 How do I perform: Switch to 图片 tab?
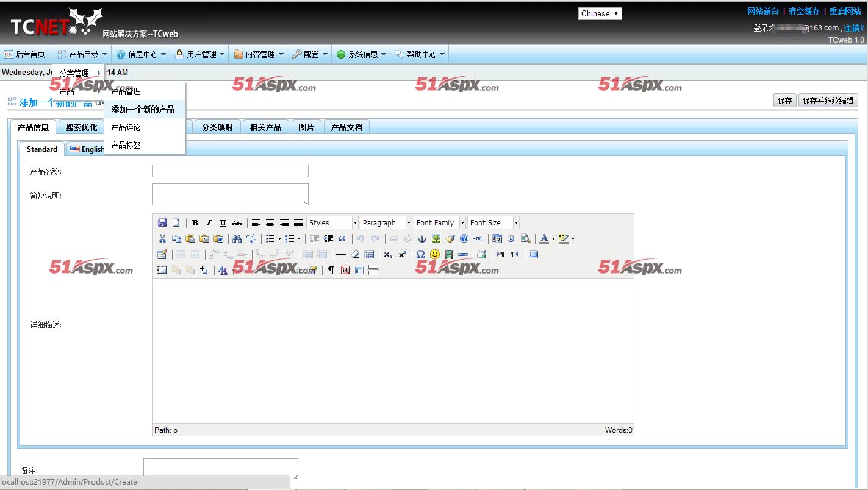tap(306, 127)
